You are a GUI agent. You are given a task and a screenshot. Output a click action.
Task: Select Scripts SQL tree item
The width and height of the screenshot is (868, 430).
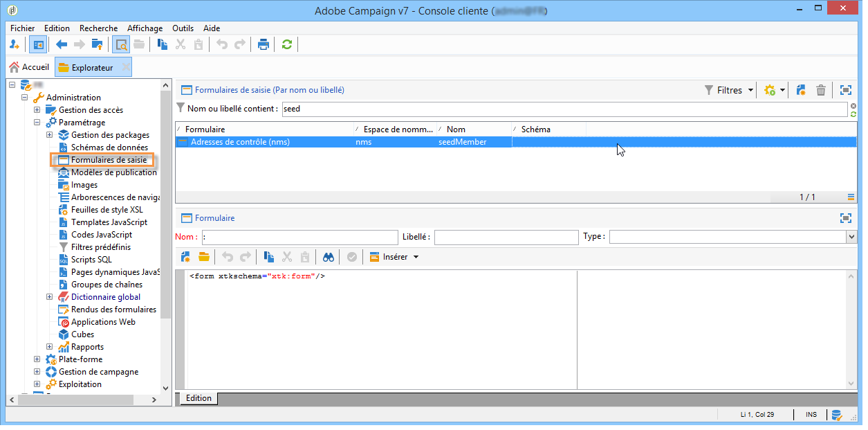pos(91,260)
